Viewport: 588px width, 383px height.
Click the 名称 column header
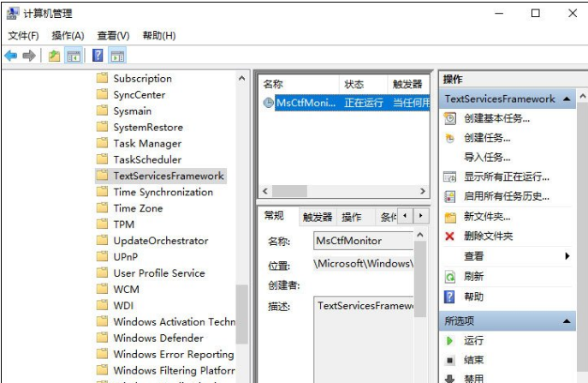coord(300,84)
